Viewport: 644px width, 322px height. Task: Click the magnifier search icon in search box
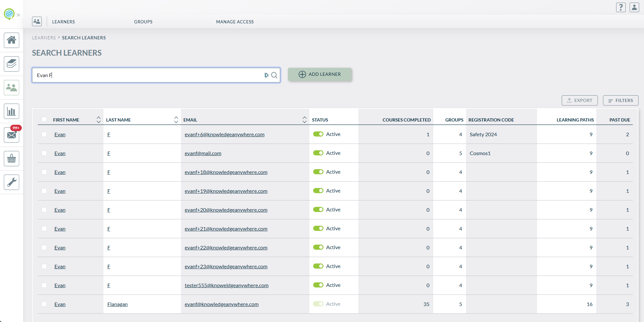click(x=274, y=75)
